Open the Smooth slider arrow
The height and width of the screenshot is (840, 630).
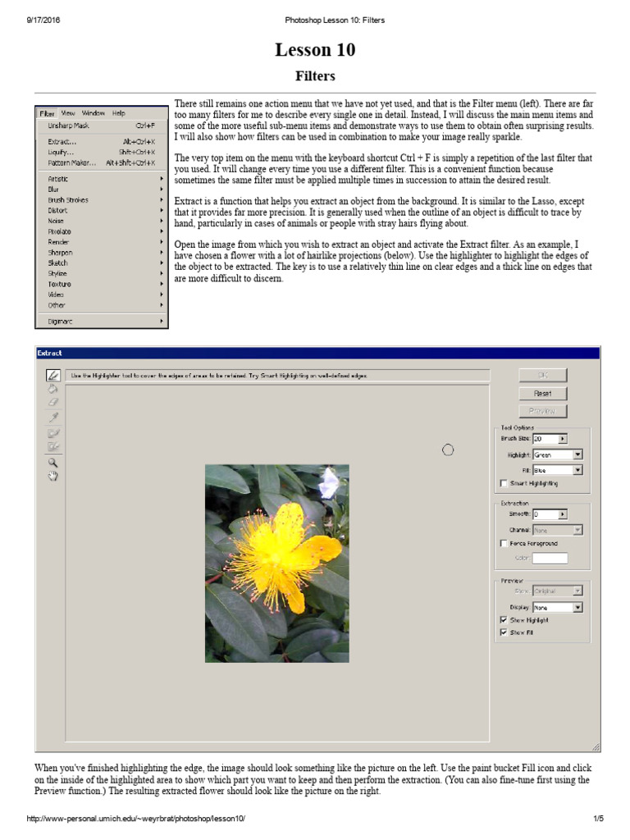coord(563,514)
